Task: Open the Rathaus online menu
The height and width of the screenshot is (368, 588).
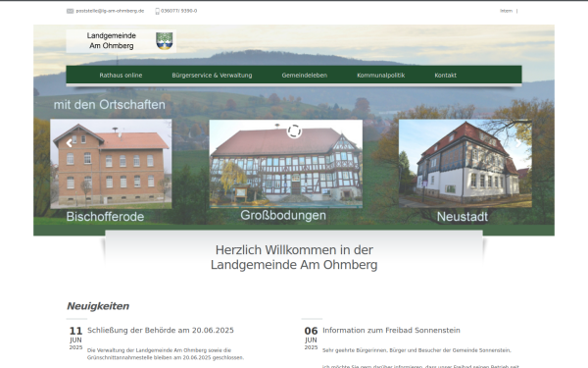Action: (x=121, y=76)
